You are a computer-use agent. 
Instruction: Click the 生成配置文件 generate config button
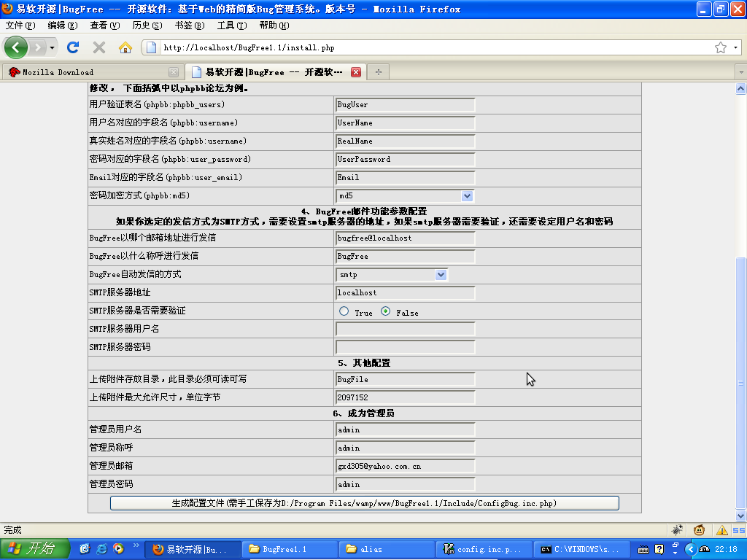click(365, 503)
